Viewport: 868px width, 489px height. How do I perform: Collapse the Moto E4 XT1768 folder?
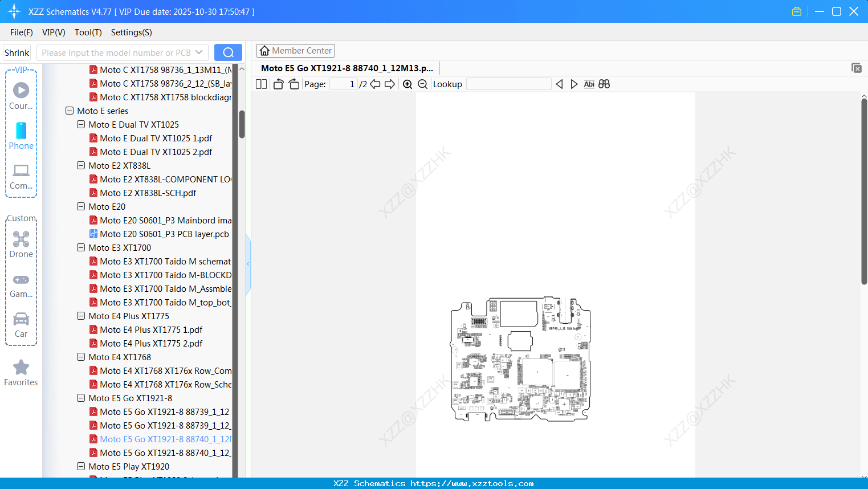point(81,357)
